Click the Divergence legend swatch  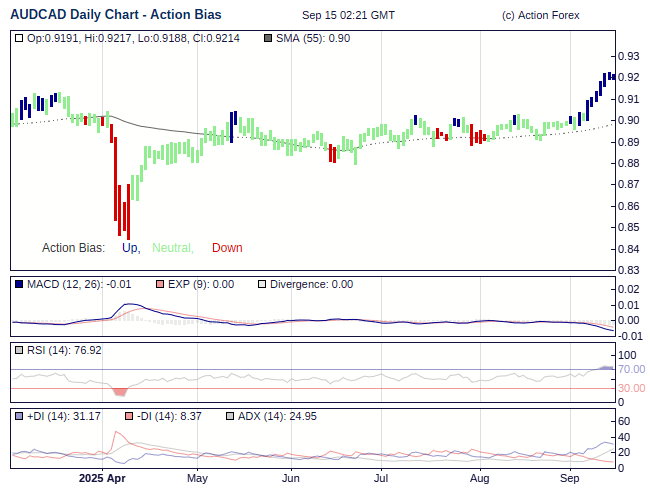(262, 284)
